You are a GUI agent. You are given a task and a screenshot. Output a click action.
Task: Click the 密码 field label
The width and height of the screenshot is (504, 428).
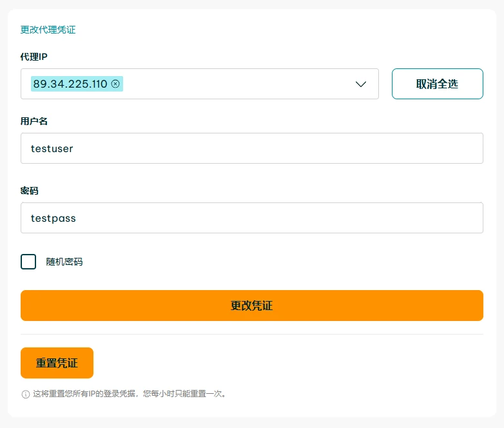(30, 191)
